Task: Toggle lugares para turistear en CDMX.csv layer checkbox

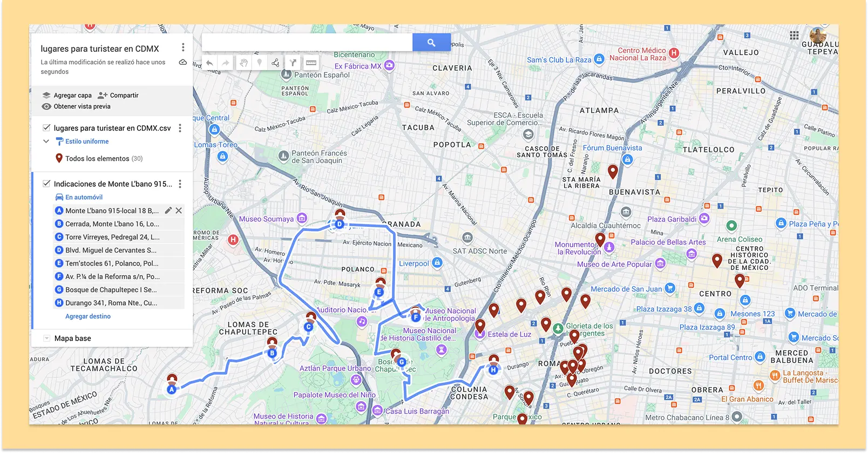Action: [x=46, y=128]
